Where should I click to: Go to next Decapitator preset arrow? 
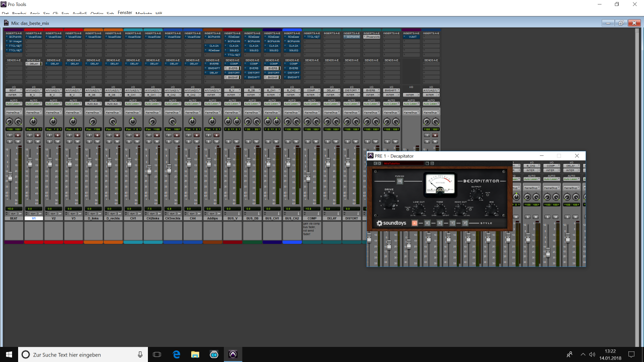click(379, 163)
